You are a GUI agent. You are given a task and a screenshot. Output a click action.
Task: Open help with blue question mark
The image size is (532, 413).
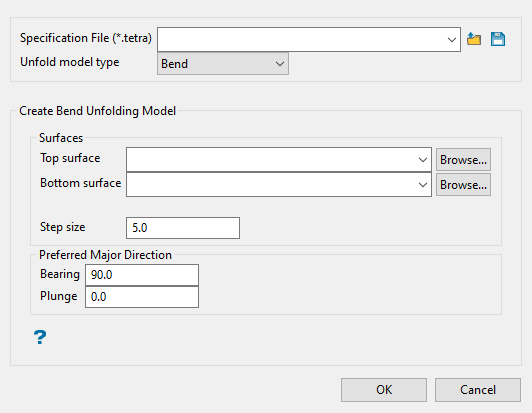pyautogui.click(x=40, y=337)
